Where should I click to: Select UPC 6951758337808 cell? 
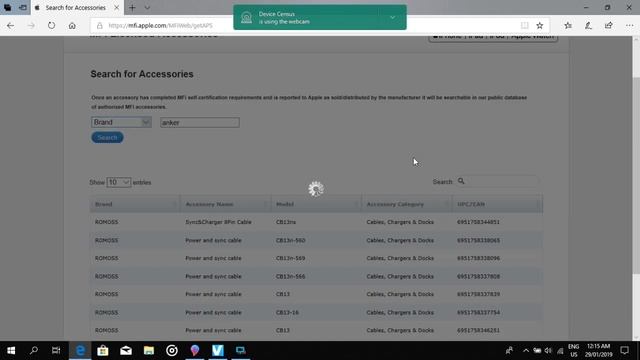[478, 276]
